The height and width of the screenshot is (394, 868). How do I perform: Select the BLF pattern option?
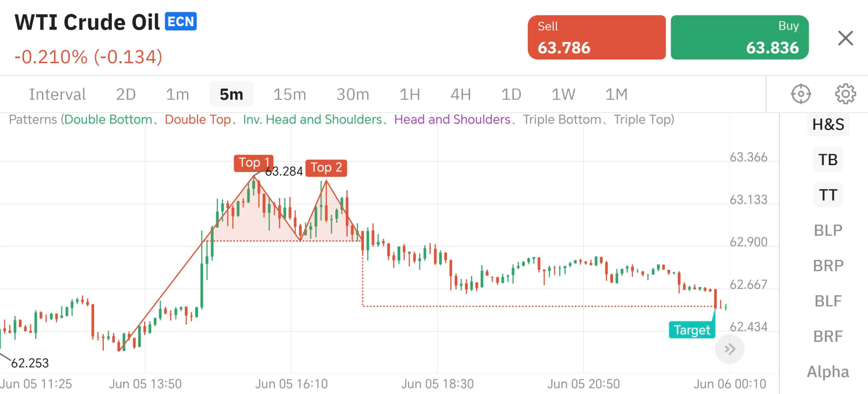click(828, 301)
